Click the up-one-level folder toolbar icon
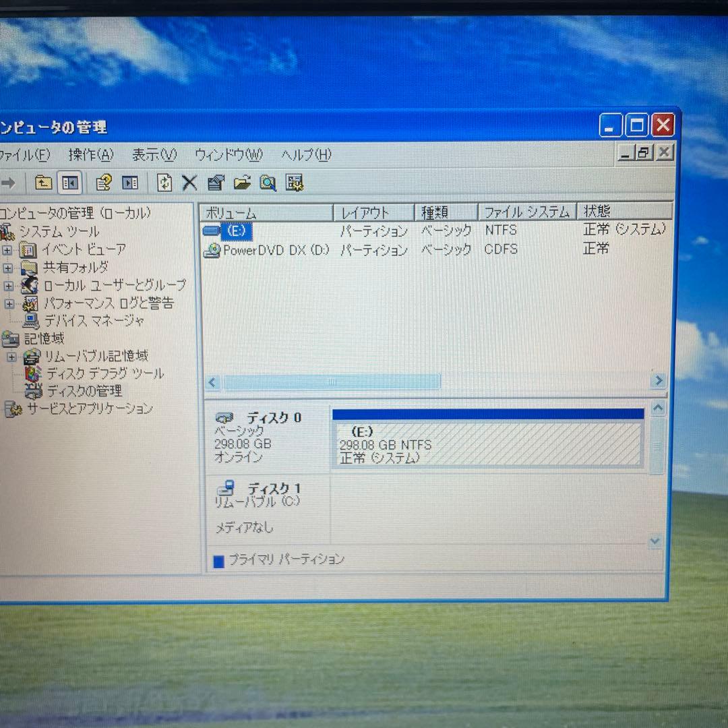This screenshot has width=728, height=728. pos(44,183)
